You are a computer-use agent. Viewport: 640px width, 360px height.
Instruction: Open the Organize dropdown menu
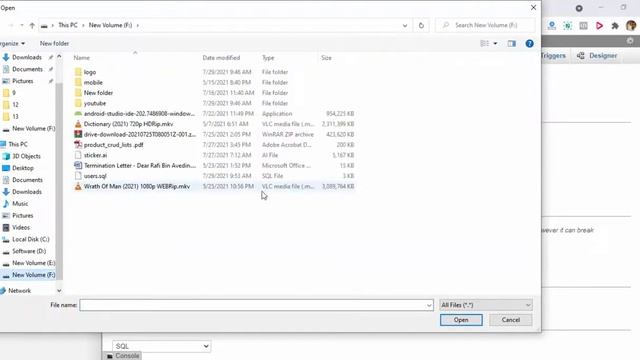[12, 43]
